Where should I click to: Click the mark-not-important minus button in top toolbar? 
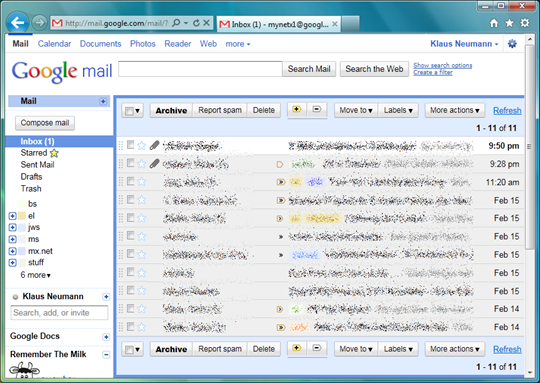pos(316,110)
